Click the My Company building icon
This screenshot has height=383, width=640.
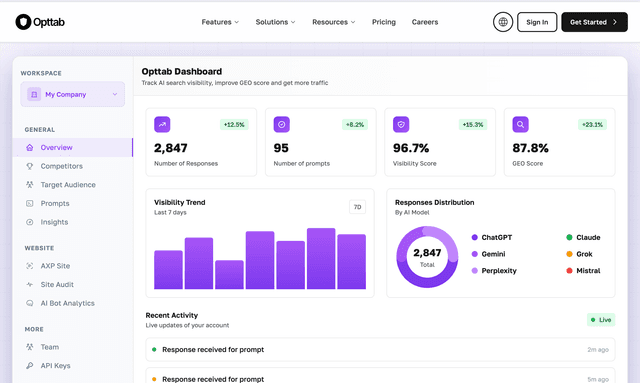click(34, 94)
